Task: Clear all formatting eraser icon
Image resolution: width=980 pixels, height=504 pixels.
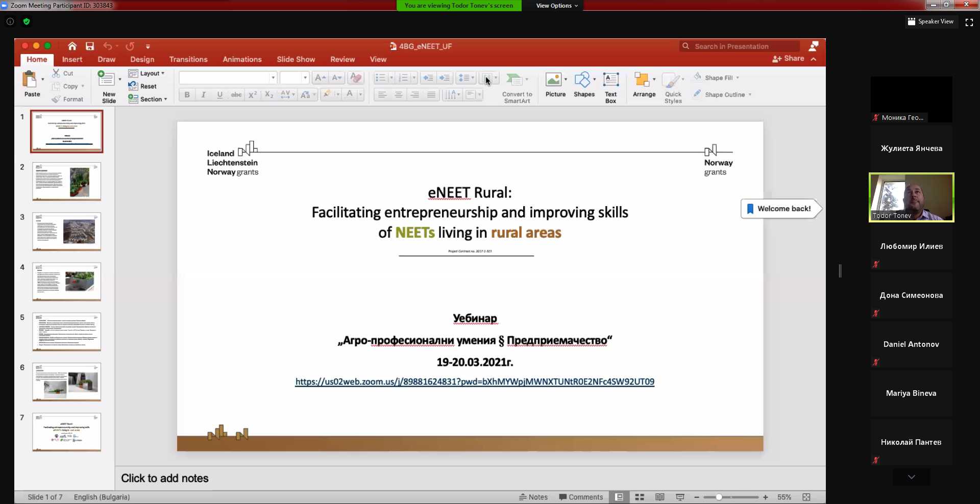Action: pos(356,78)
